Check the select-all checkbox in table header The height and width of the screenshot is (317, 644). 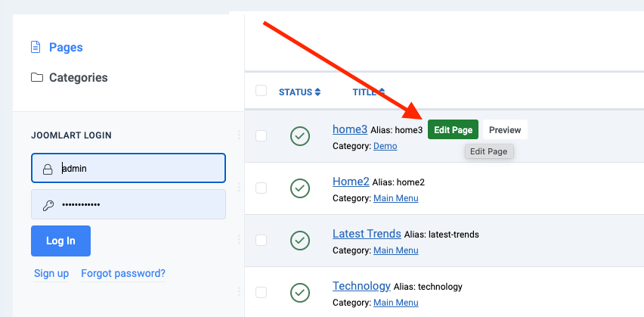(262, 91)
